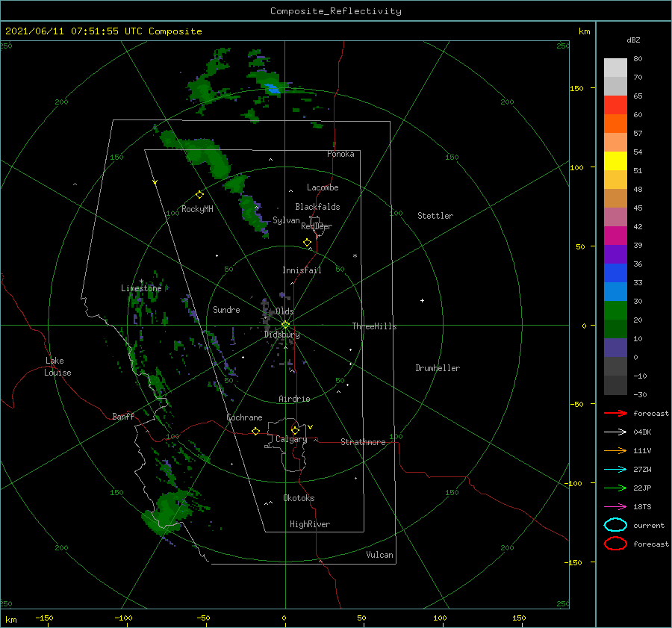Click the Sundre town label
The width and height of the screenshot is (672, 628).
pos(226,309)
